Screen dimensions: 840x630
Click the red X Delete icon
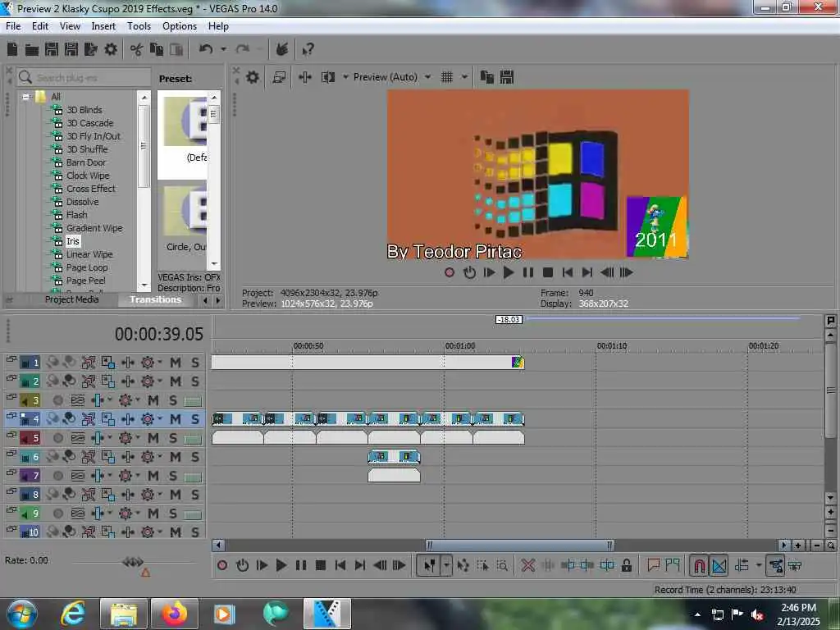coord(528,565)
